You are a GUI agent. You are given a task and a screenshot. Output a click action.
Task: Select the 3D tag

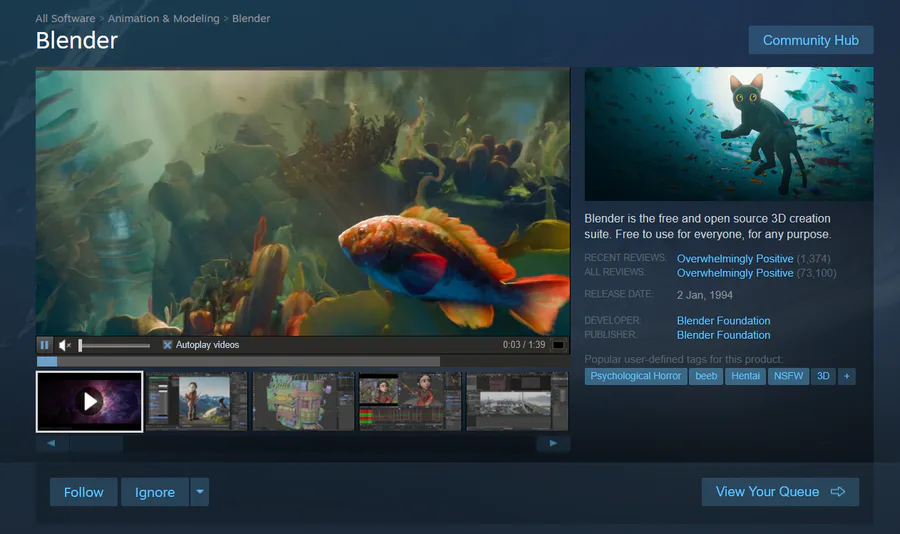(823, 376)
